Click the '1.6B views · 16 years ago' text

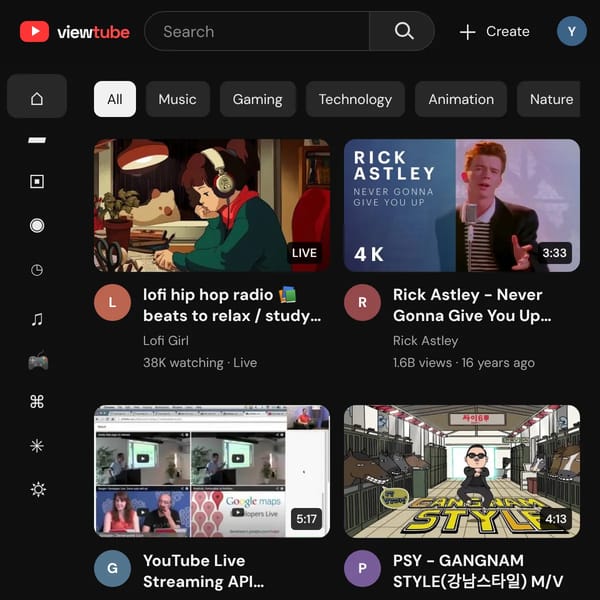coord(464,363)
